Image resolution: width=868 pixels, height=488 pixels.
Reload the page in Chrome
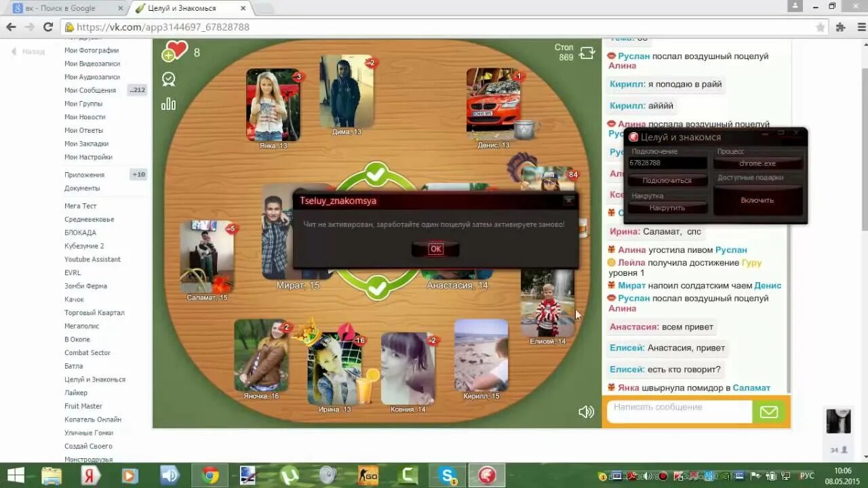coord(47,27)
